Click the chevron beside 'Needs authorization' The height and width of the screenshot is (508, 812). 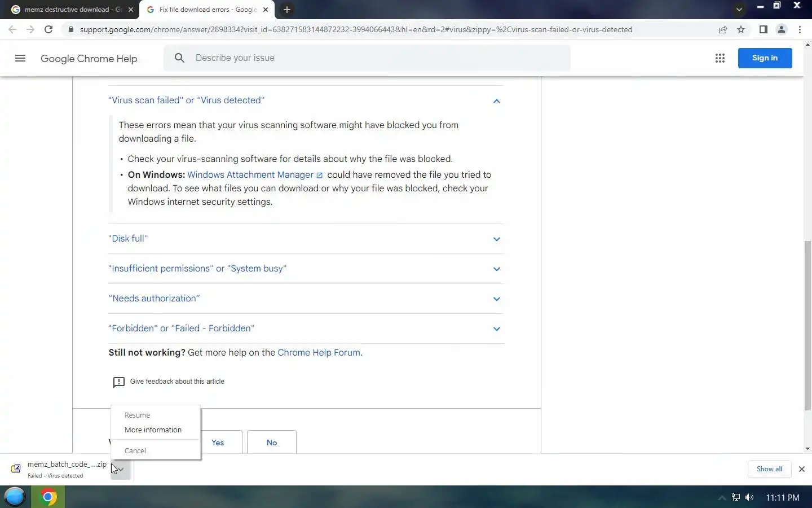pyautogui.click(x=496, y=299)
